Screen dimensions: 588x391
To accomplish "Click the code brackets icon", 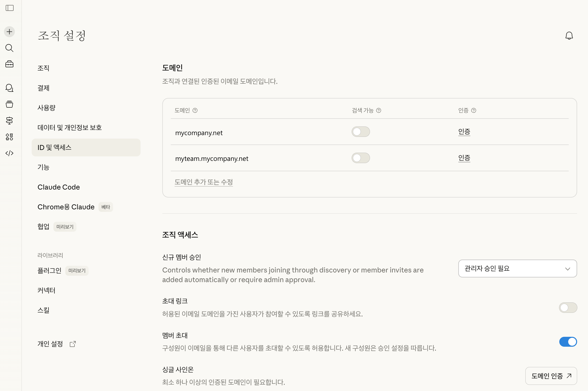I will tap(9, 153).
